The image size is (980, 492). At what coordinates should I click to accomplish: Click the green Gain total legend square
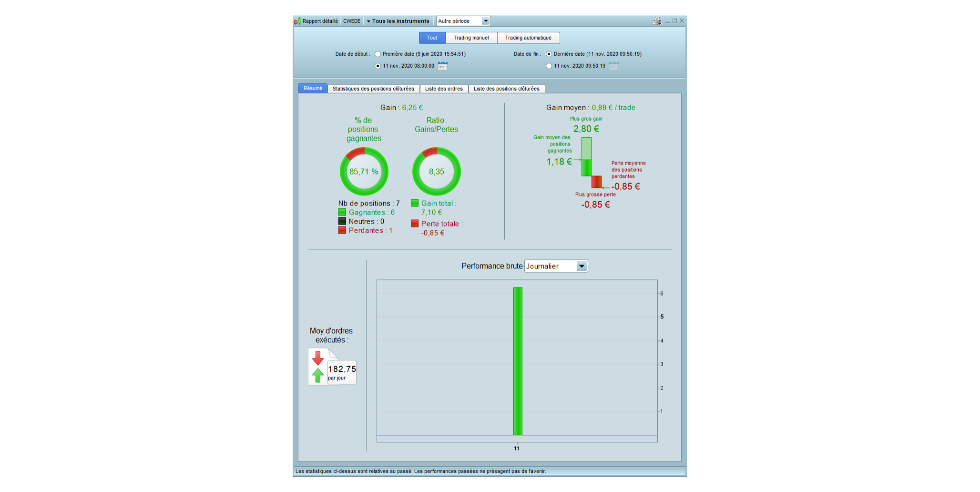coord(415,203)
